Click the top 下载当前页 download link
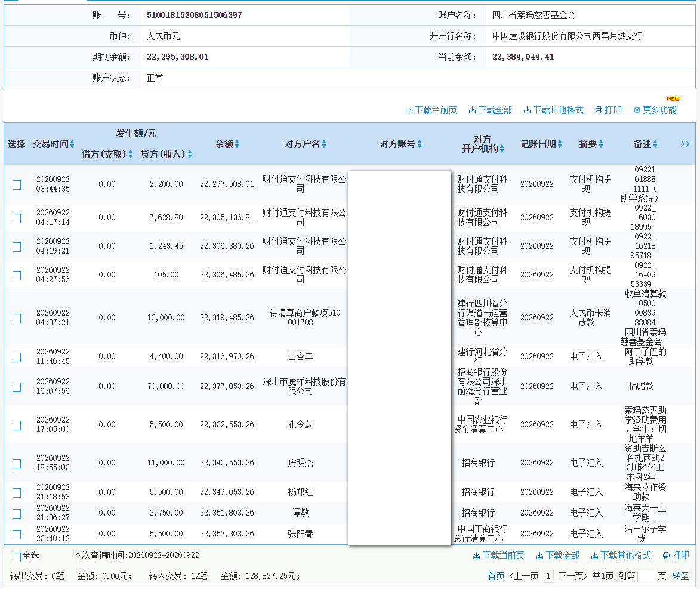The width and height of the screenshot is (700, 589). point(431,110)
